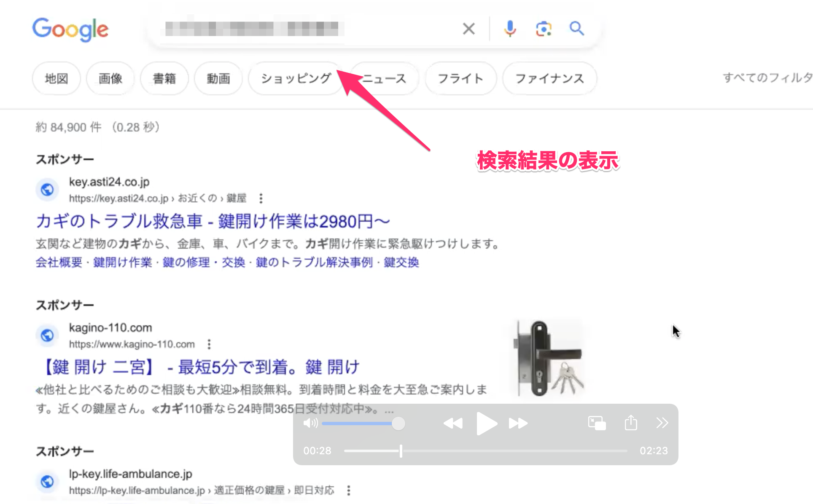The image size is (813, 504).
Task: Enable picture-in-picture mode
Action: coord(597,423)
